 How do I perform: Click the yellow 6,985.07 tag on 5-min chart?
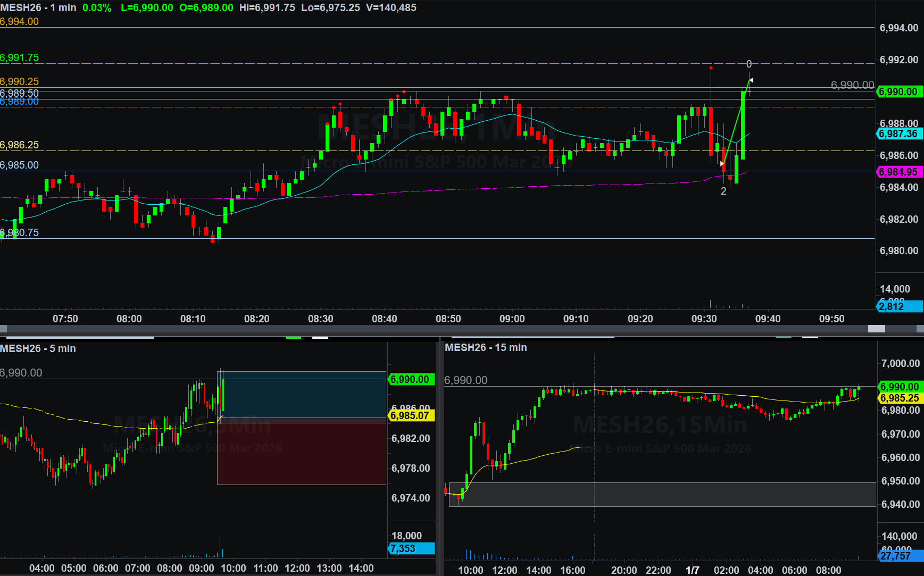click(411, 415)
